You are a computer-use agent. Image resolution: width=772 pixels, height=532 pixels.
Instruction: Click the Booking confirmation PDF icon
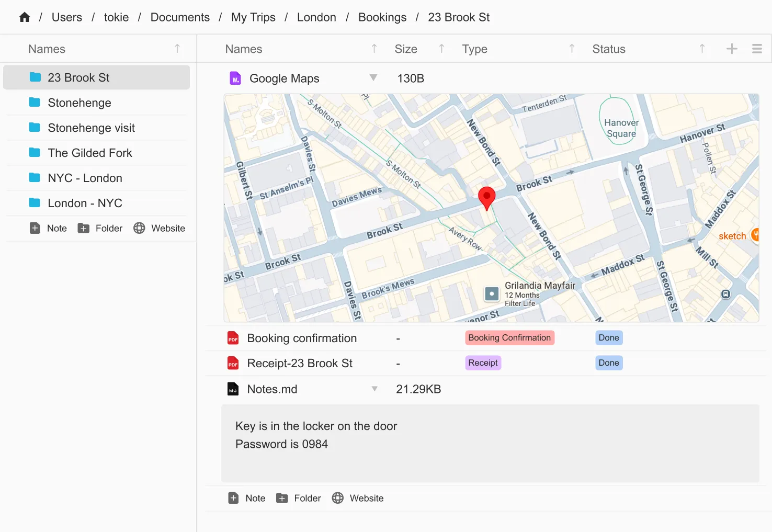click(233, 338)
